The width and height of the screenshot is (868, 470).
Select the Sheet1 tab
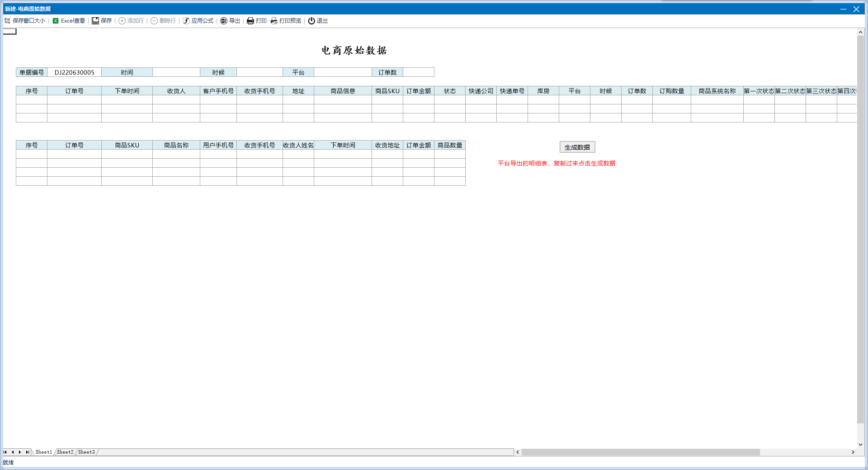pyautogui.click(x=44, y=452)
